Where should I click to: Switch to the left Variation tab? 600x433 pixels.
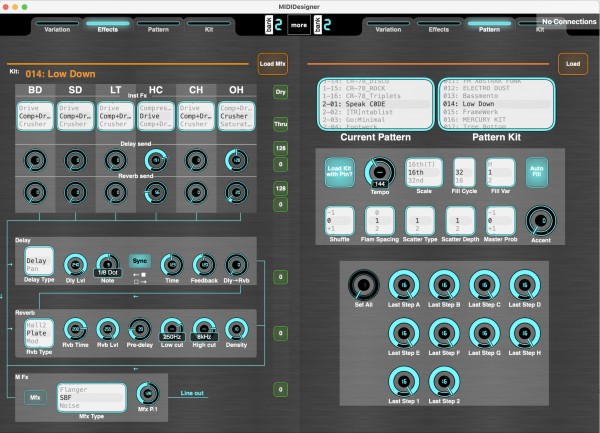[57, 27]
